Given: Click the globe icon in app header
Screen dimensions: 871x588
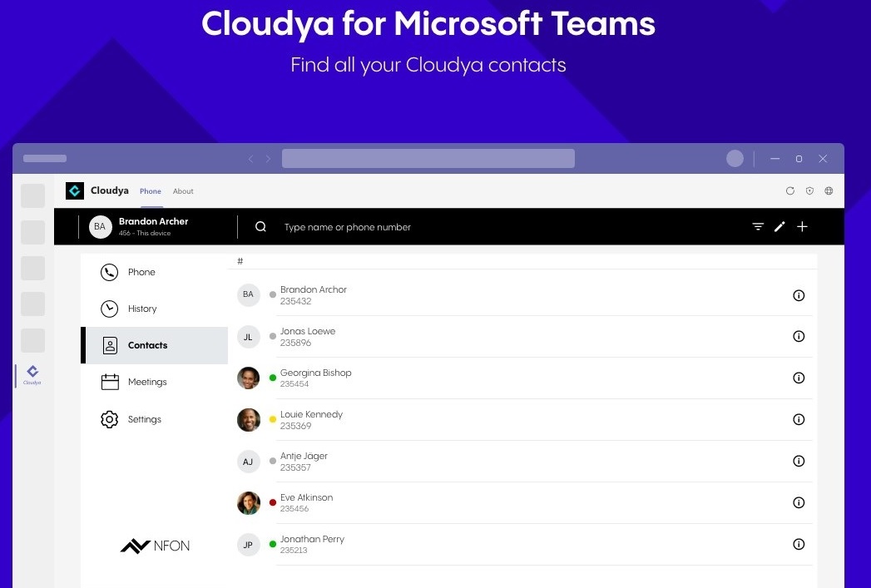Looking at the screenshot, I should 829,190.
